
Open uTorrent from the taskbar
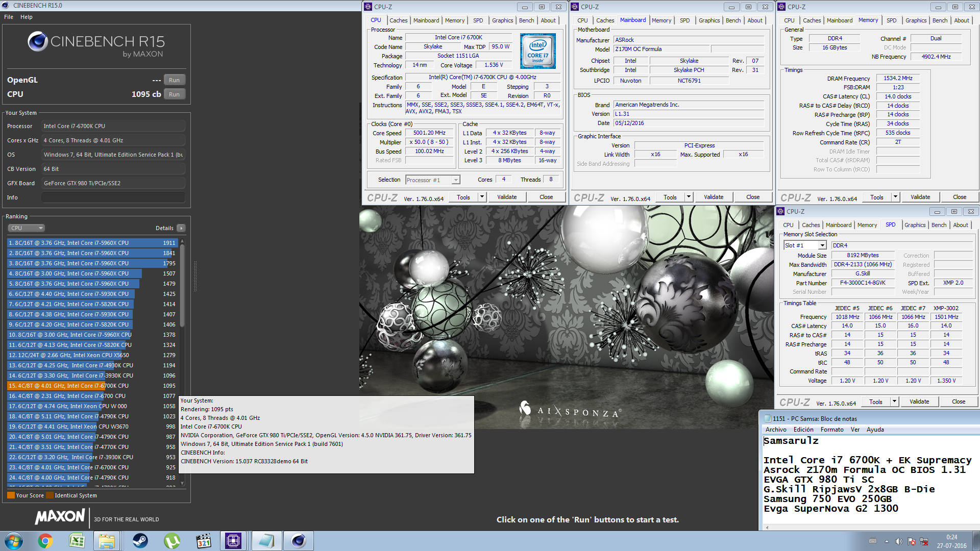point(172,541)
